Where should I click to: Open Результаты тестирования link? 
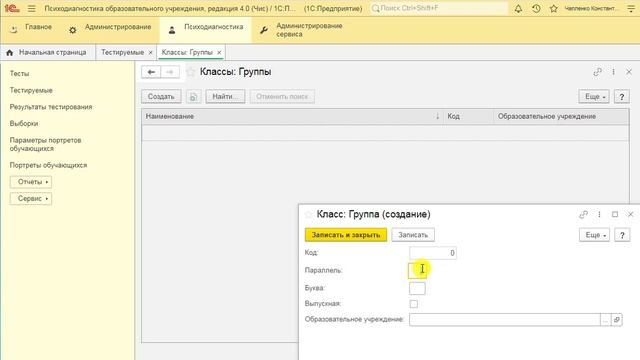(x=51, y=107)
